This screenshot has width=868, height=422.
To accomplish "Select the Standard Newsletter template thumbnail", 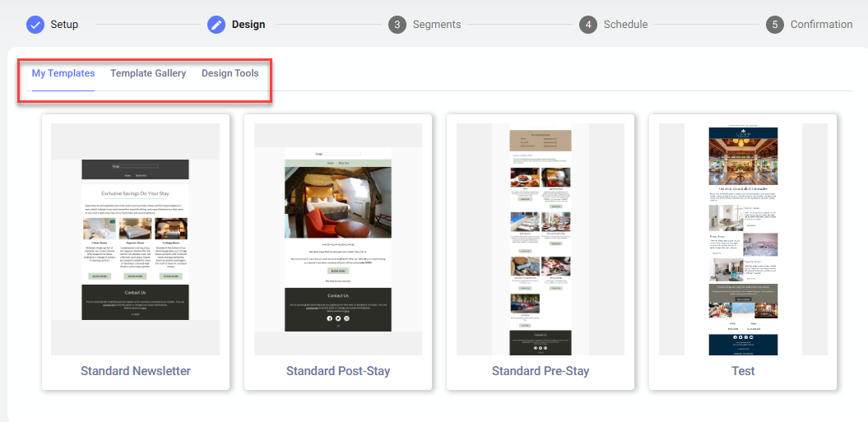I will (136, 239).
